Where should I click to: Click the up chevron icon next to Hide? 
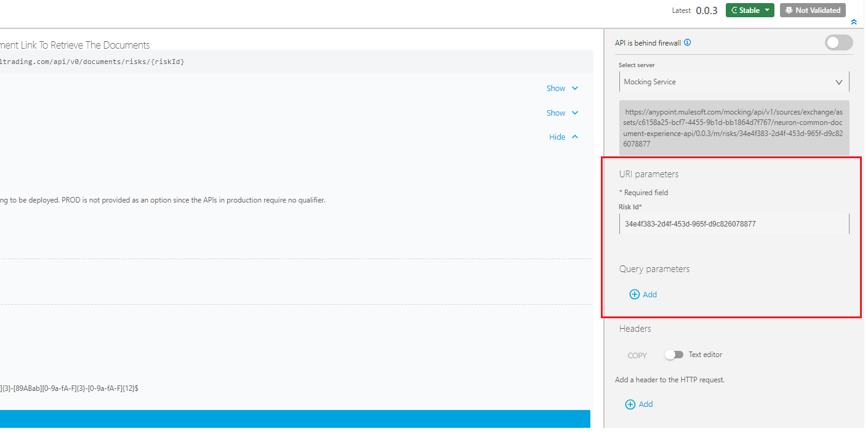click(575, 137)
